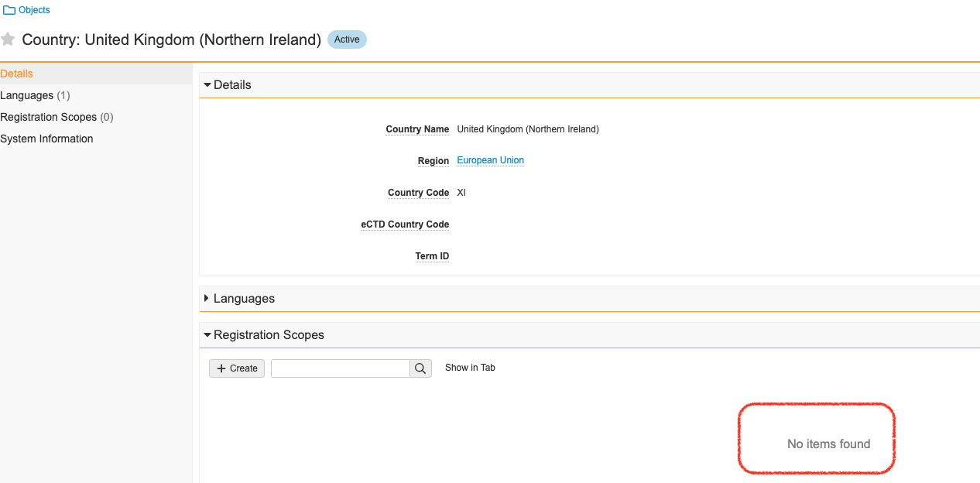Viewport: 980px width, 483px height.
Task: Collapse the Registration Scopes section
Action: coord(207,335)
